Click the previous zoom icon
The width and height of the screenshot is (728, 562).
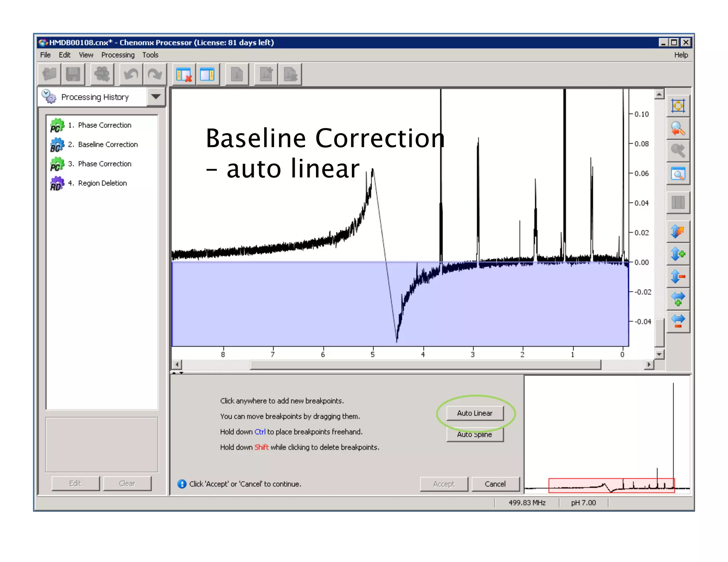(678, 129)
